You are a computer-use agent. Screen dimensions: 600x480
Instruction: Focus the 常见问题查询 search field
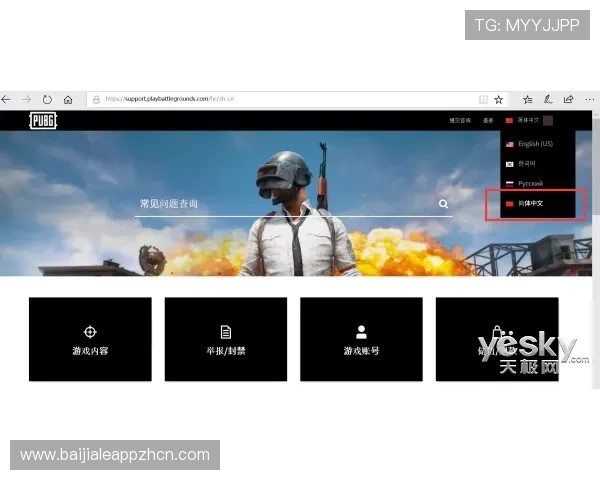pos(293,204)
